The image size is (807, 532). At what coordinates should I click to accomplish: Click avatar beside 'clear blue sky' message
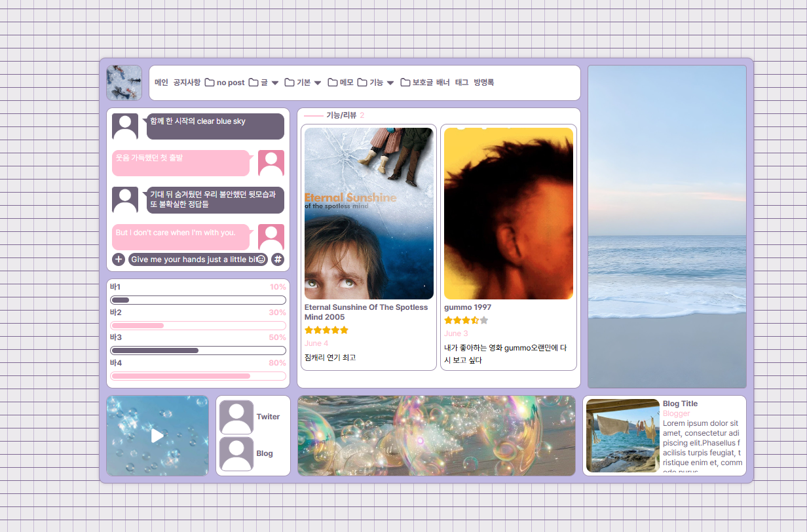pos(125,126)
